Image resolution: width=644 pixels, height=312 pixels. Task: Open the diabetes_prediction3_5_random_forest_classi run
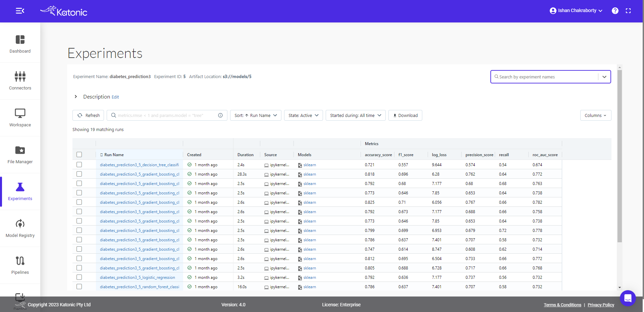pyautogui.click(x=140, y=287)
